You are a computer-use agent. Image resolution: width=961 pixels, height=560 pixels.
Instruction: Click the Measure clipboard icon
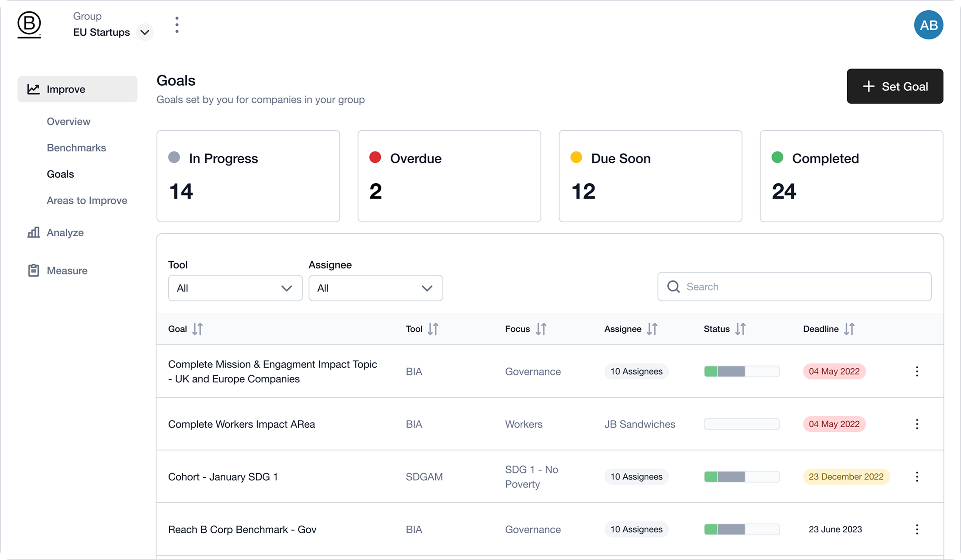(x=34, y=270)
